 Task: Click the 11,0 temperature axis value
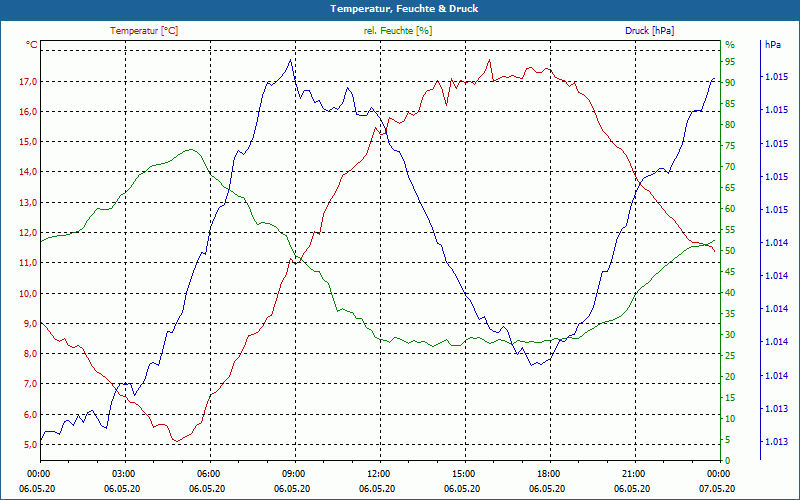(28, 263)
